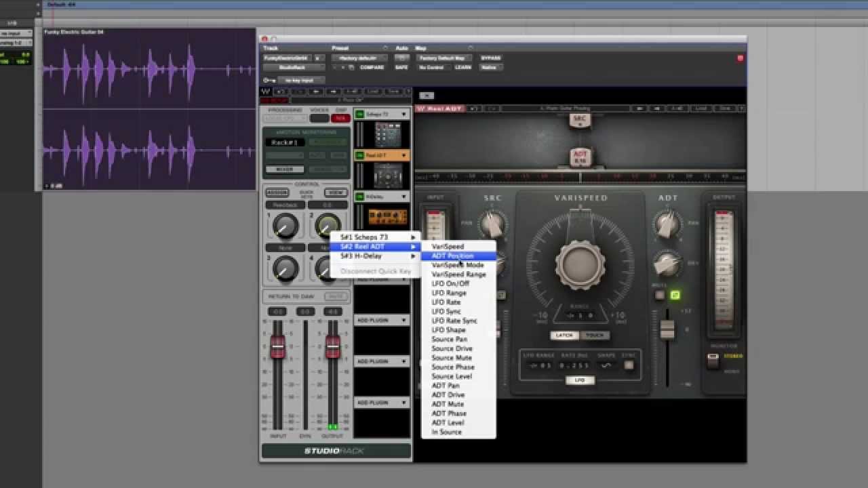Select VariSpeed Range from the list
The height and width of the screenshot is (488, 868).
(458, 274)
